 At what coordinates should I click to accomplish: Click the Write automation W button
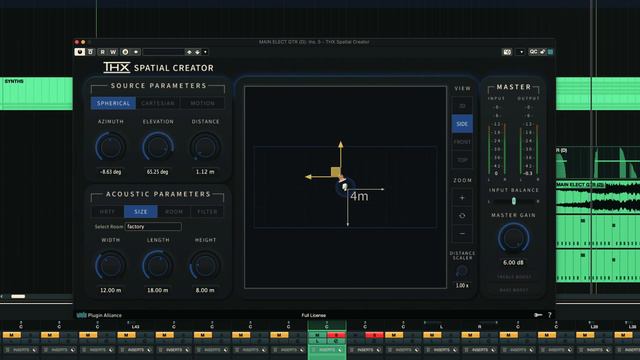tap(113, 52)
